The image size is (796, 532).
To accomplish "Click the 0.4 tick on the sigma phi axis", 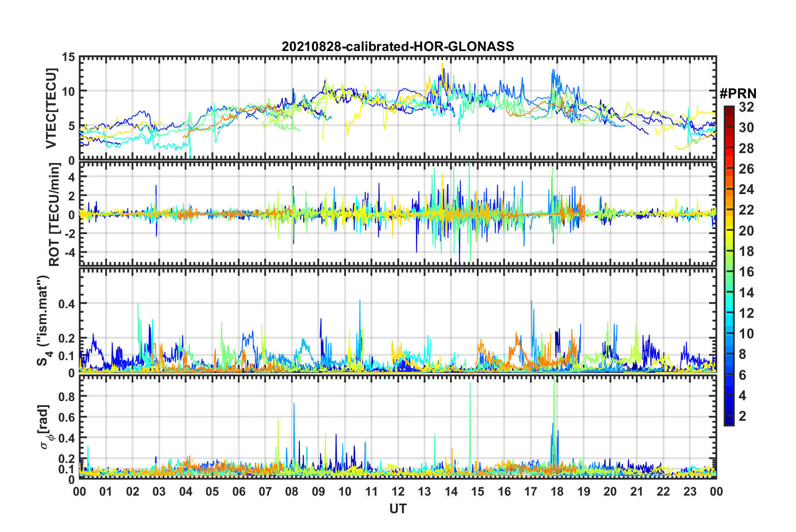I will pos(67,438).
